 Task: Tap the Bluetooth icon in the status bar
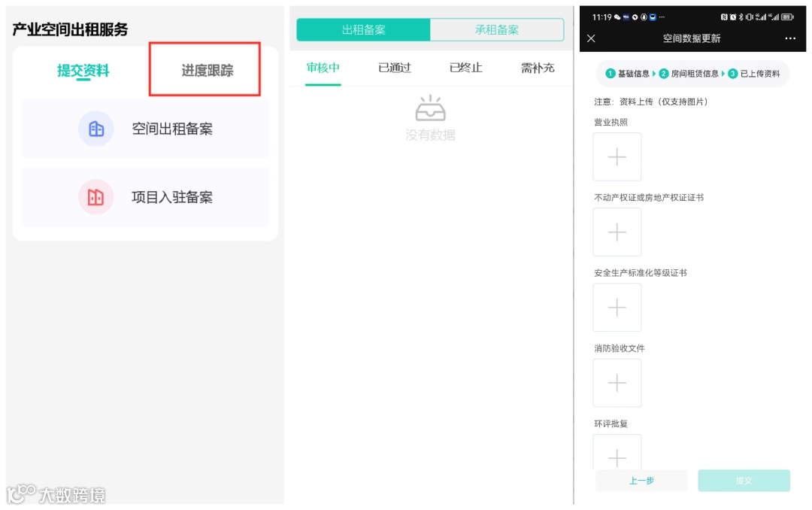point(741,17)
